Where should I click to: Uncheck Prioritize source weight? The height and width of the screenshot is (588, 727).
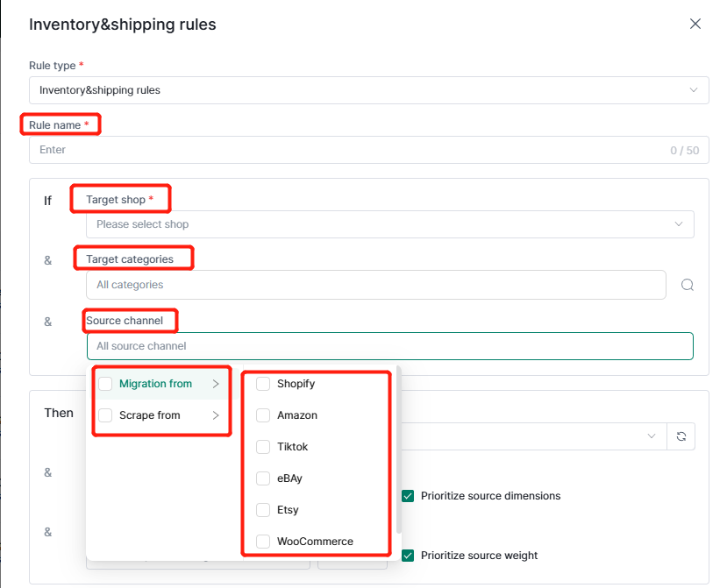408,556
